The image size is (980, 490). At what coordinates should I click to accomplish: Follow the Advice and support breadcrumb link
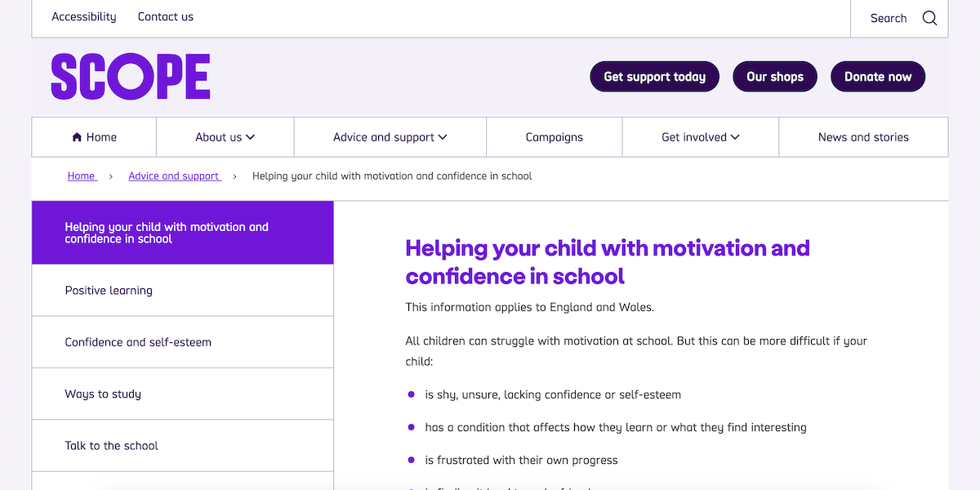(x=174, y=176)
